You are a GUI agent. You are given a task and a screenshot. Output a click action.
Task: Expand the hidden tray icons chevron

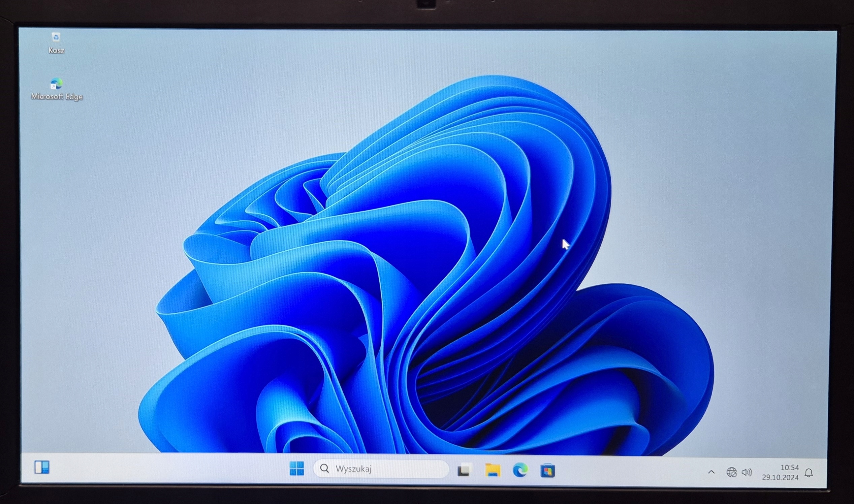click(711, 472)
